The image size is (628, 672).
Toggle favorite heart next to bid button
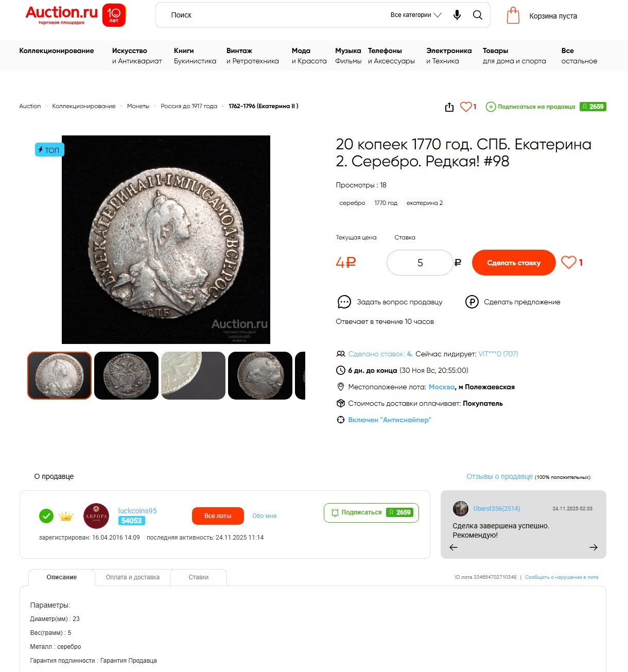(569, 263)
